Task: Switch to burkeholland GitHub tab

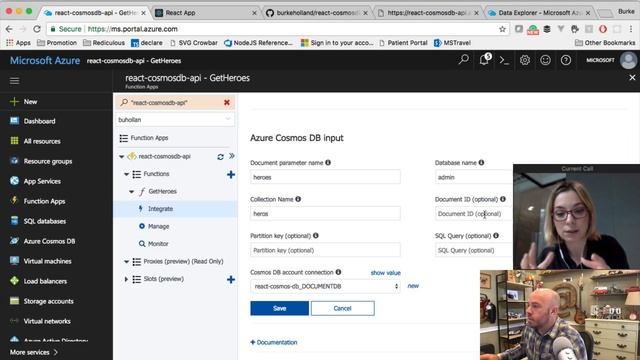Action: [x=317, y=13]
